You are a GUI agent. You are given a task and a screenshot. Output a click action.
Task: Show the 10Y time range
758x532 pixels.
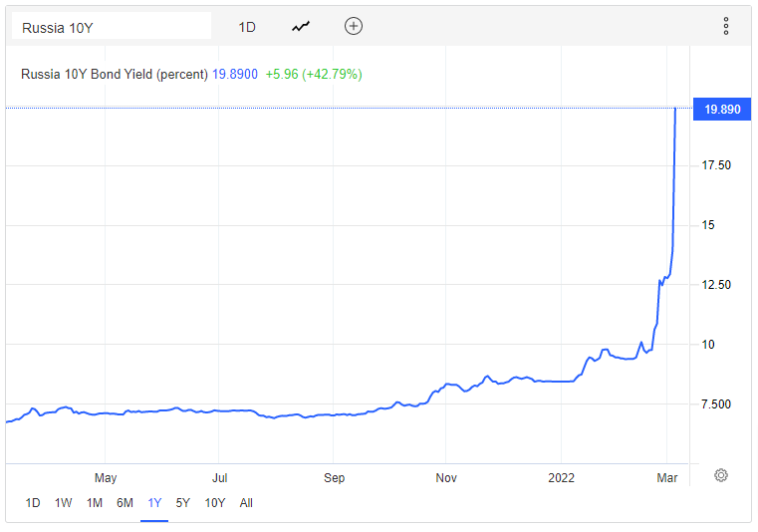(214, 503)
